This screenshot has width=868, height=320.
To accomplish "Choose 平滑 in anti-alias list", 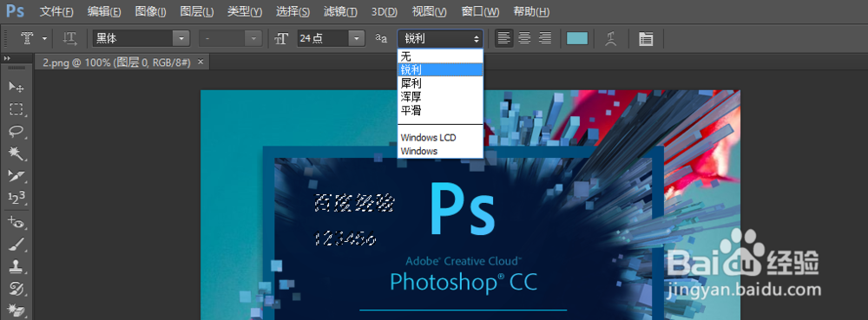I will click(x=440, y=110).
